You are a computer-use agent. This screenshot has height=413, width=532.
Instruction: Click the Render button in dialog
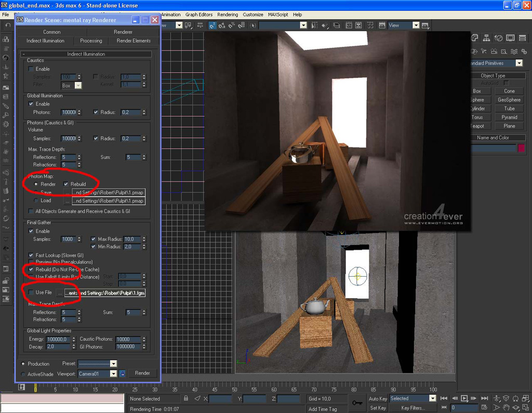coord(142,373)
